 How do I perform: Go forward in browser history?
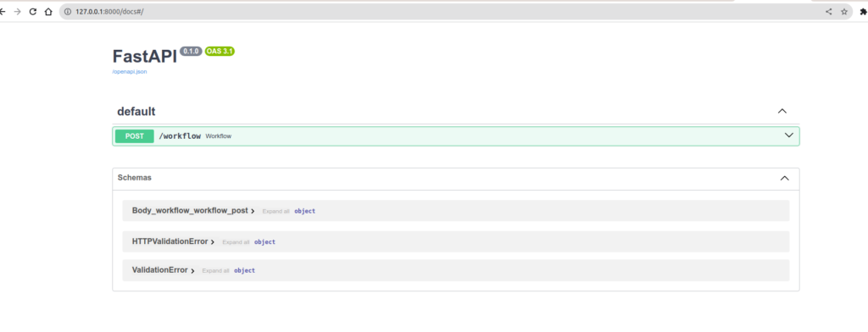pos(17,12)
